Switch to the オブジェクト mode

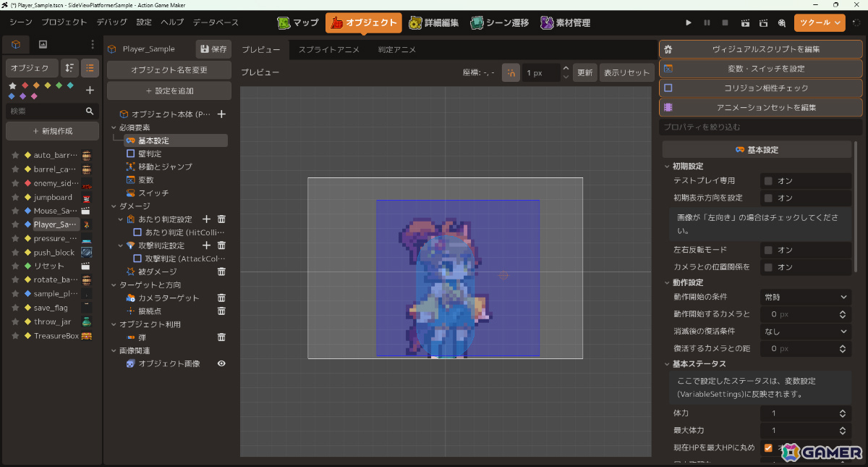pos(364,22)
